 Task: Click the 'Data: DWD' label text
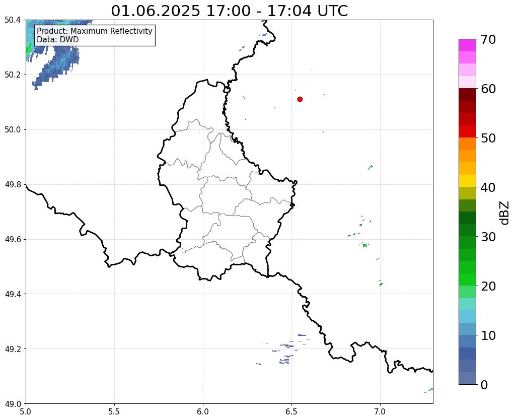click(x=57, y=40)
